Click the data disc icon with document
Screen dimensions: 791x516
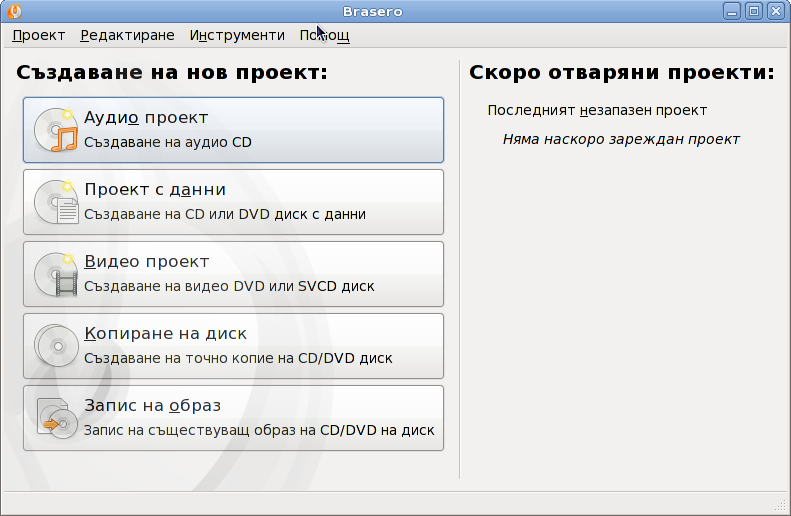coord(55,202)
